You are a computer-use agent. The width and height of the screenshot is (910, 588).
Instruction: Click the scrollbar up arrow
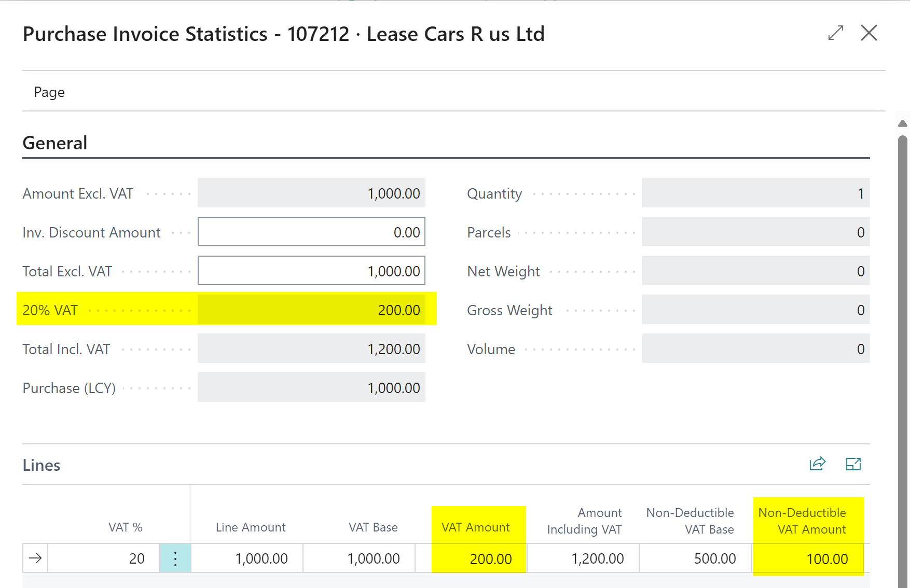(902, 124)
